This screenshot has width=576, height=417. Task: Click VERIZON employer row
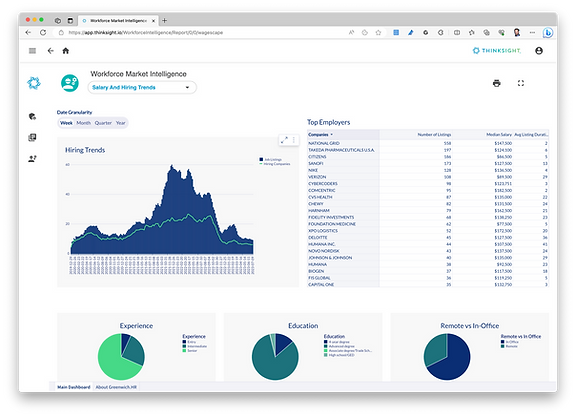pyautogui.click(x=428, y=177)
